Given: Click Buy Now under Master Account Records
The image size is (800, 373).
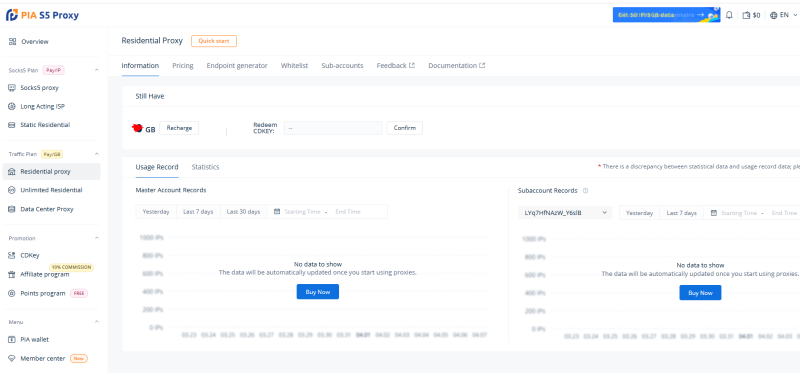Looking at the screenshot, I should tap(317, 292).
